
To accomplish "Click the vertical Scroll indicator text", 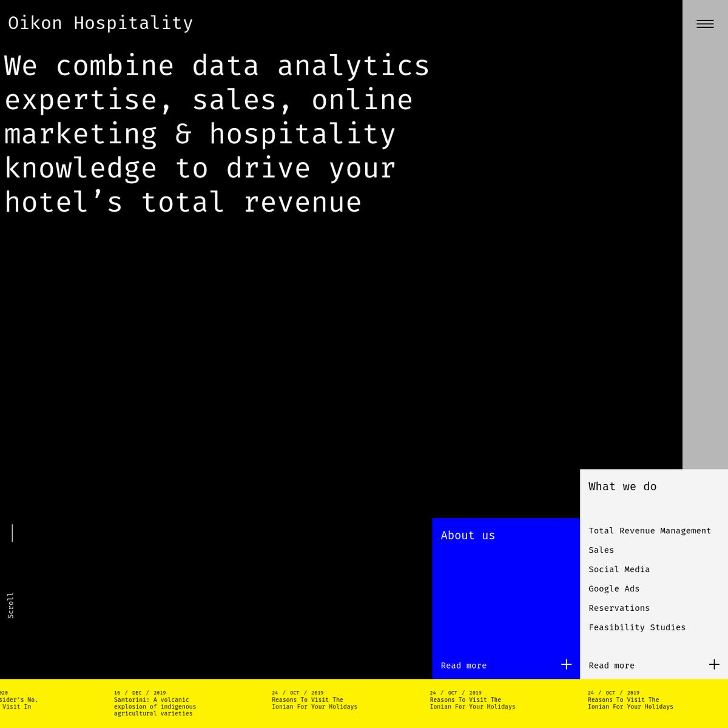I will click(10, 605).
